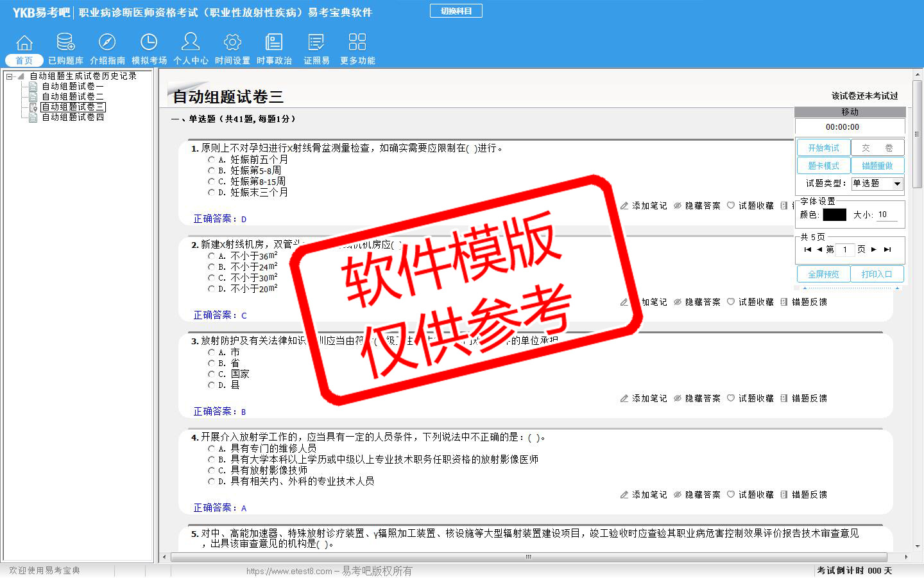Click 试题收藏 heart icon for question 1
Viewport: 924px width, 578px height.
[731, 206]
